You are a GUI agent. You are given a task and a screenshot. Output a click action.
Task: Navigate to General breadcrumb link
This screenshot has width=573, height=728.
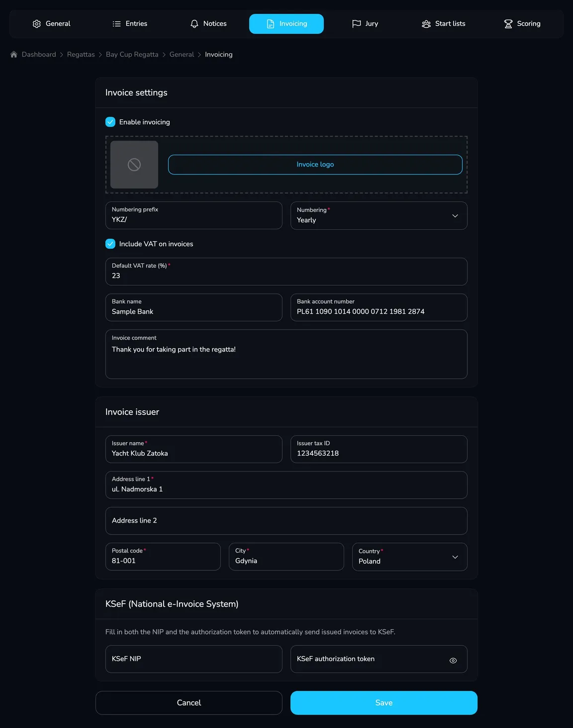182,55
